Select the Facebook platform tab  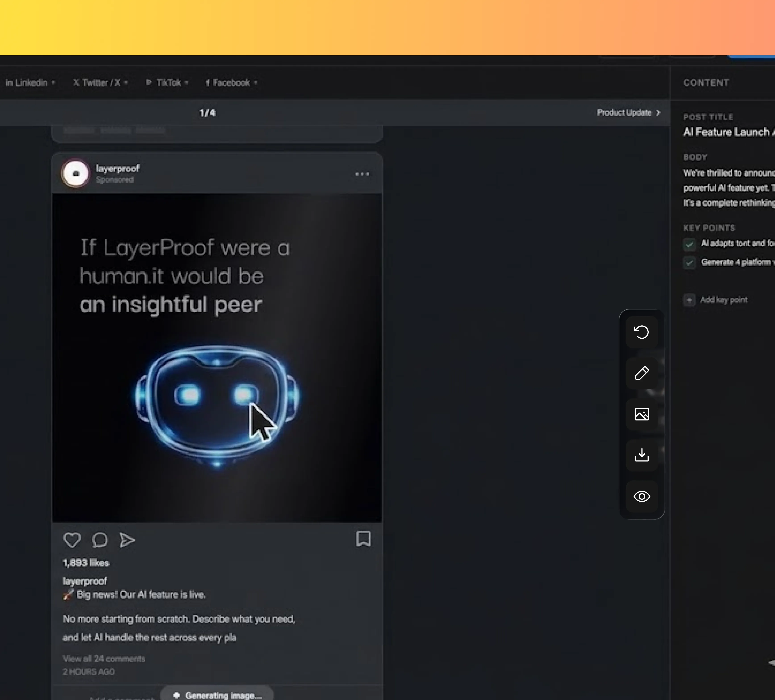[231, 83]
